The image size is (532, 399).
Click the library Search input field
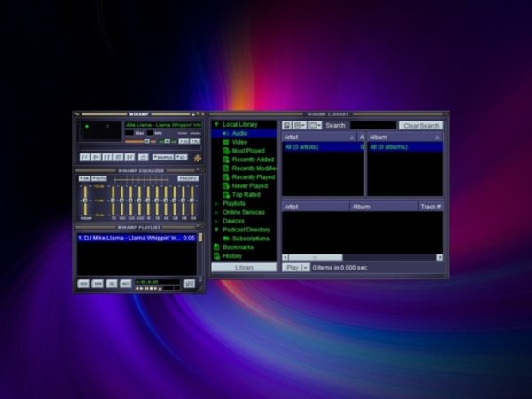(373, 126)
